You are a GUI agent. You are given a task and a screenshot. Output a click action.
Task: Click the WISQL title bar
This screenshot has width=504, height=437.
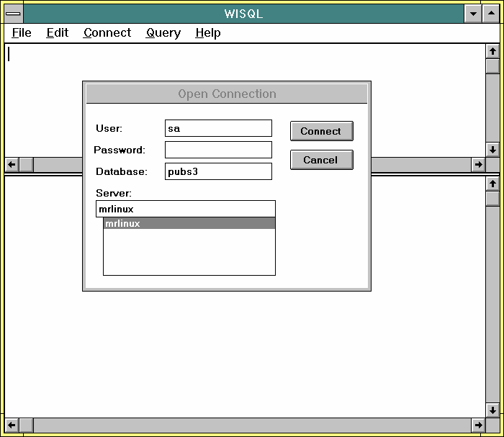[243, 14]
